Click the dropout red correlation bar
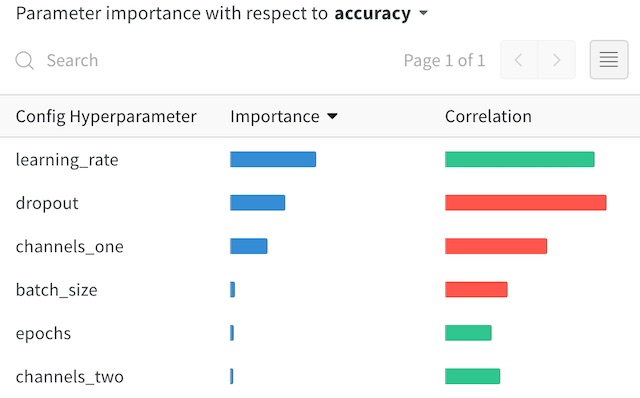 click(526, 203)
